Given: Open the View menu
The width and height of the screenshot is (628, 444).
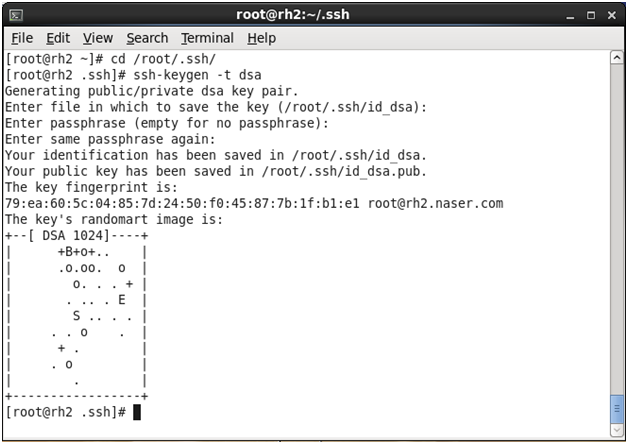Looking at the screenshot, I should (98, 38).
